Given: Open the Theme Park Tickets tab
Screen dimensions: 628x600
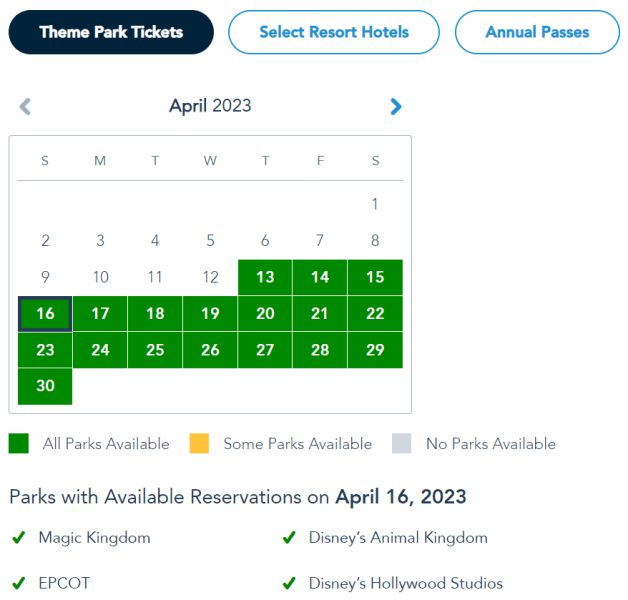Looking at the screenshot, I should click(x=111, y=32).
